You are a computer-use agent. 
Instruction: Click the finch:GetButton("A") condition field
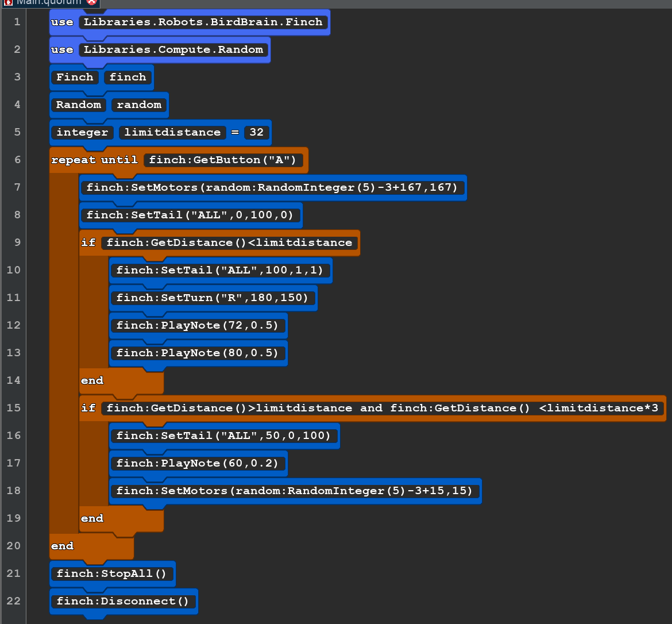pyautogui.click(x=223, y=160)
